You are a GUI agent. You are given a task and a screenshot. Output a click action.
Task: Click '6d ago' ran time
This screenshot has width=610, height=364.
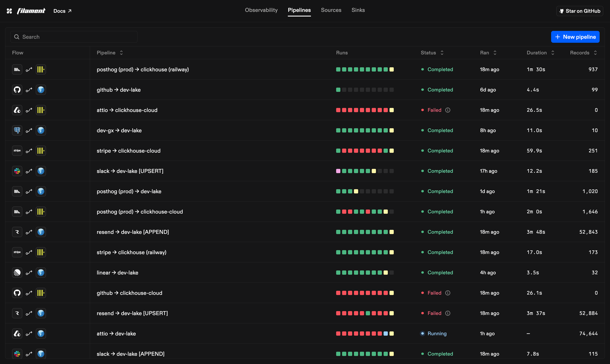(x=488, y=90)
